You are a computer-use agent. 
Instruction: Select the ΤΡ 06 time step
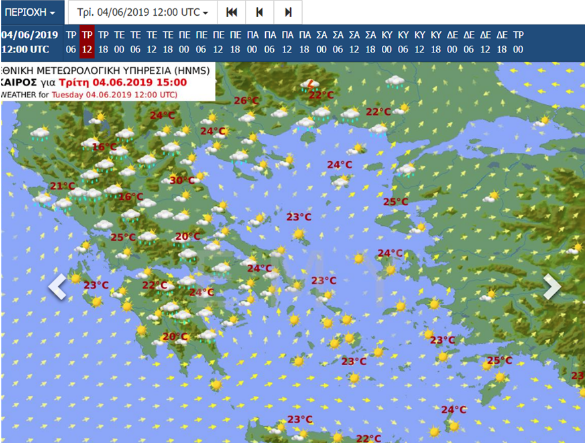71,42
